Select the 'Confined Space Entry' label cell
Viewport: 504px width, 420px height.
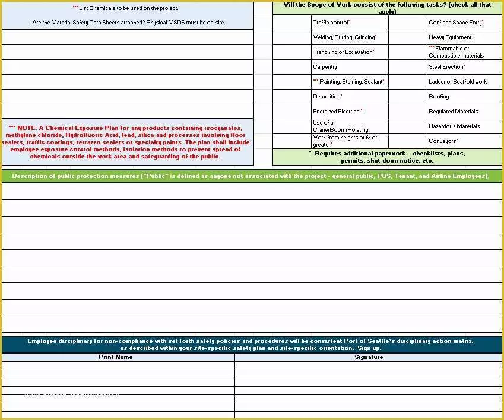pyautogui.click(x=464, y=23)
